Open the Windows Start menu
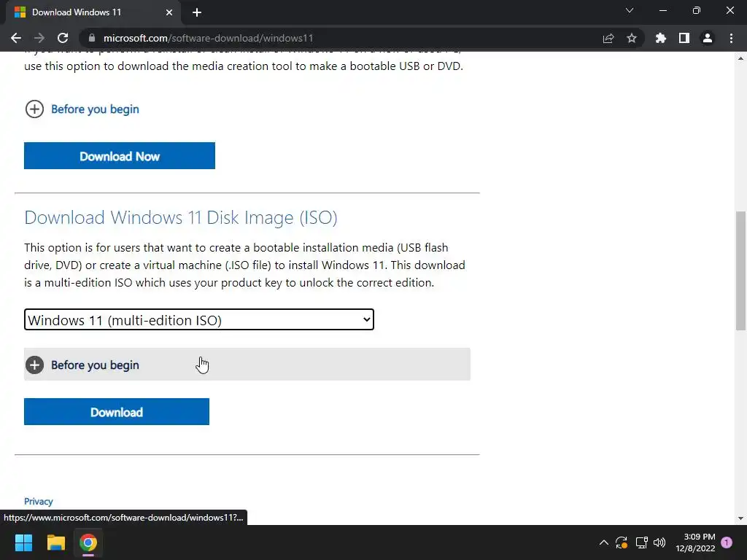747x560 pixels. click(23, 542)
